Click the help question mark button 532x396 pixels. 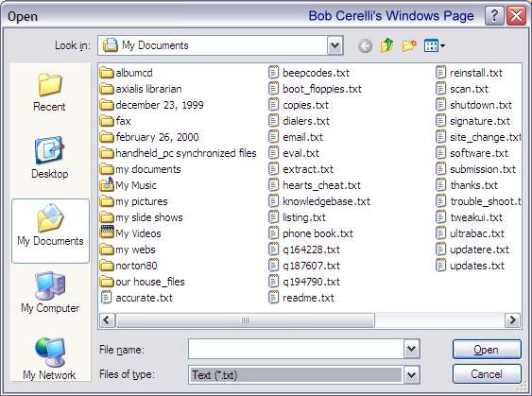tap(494, 16)
